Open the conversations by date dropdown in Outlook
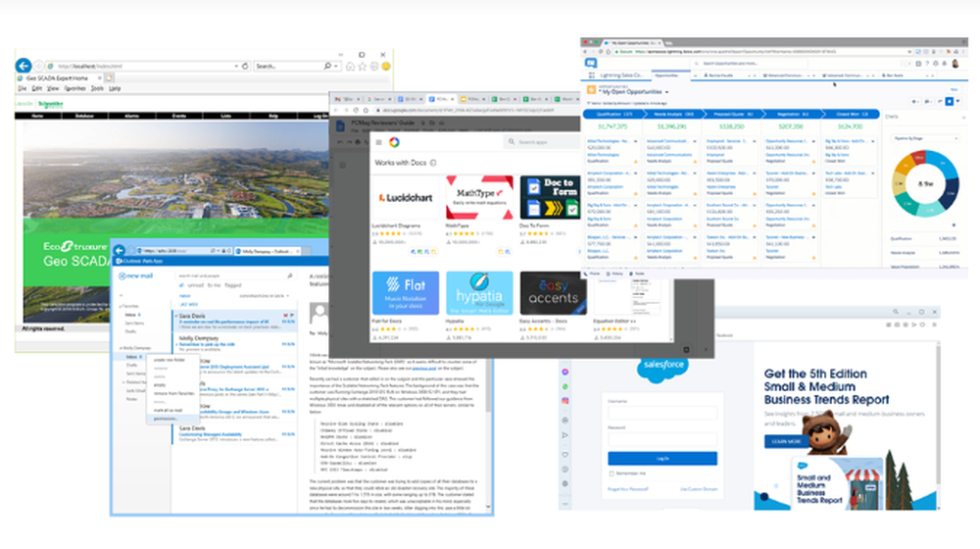This screenshot has width=980, height=549. pyautogui.click(x=265, y=296)
